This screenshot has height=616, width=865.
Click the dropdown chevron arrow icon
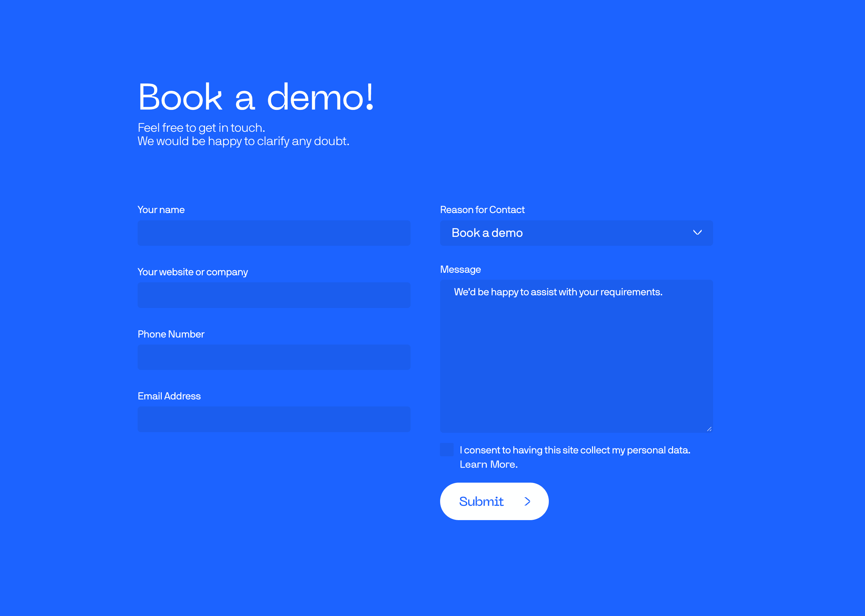pyautogui.click(x=697, y=232)
